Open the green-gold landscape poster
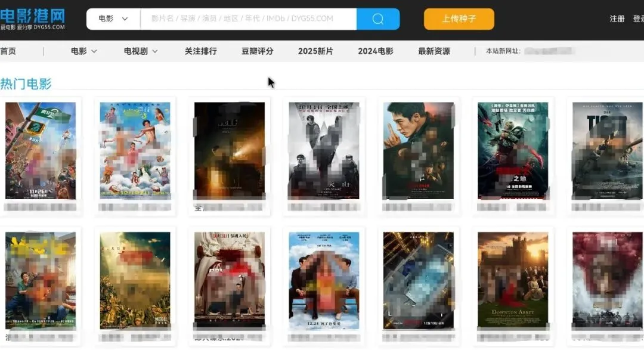The width and height of the screenshot is (644, 350). [x=135, y=281]
